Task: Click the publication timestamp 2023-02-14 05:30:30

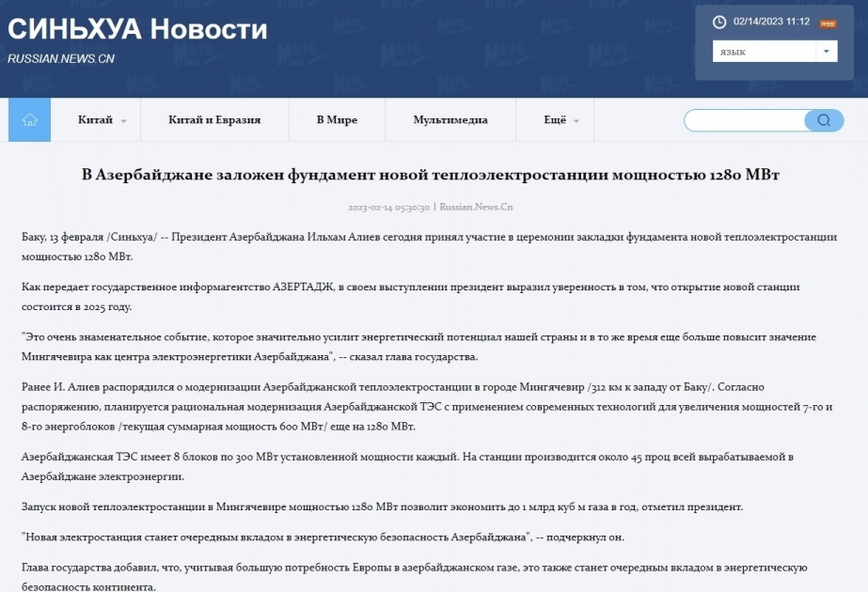Action: [x=388, y=208]
